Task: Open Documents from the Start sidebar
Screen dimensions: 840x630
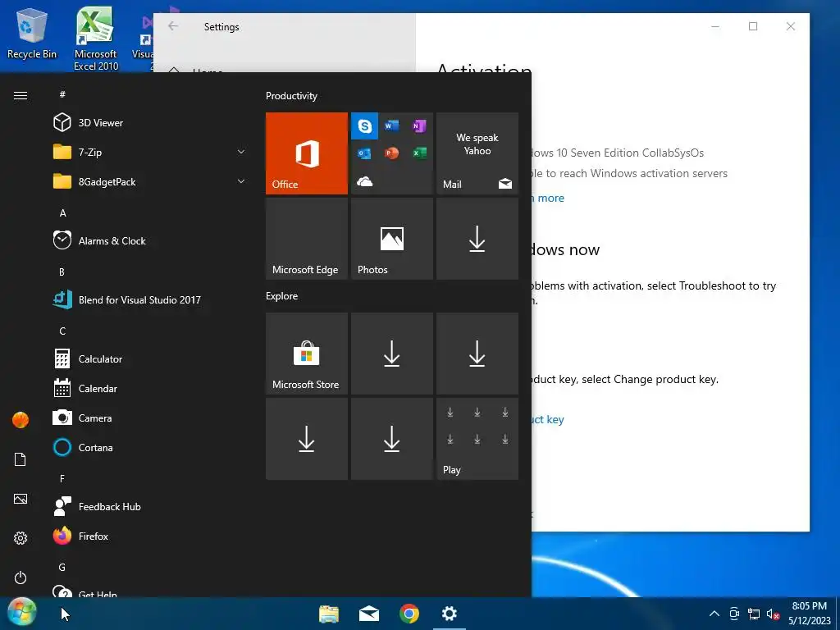Action: 21,459
